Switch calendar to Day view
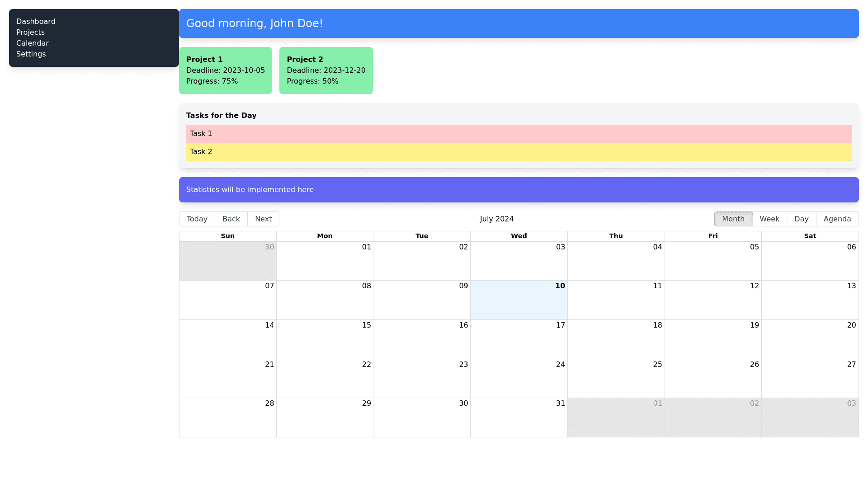The image size is (868, 488). point(801,219)
